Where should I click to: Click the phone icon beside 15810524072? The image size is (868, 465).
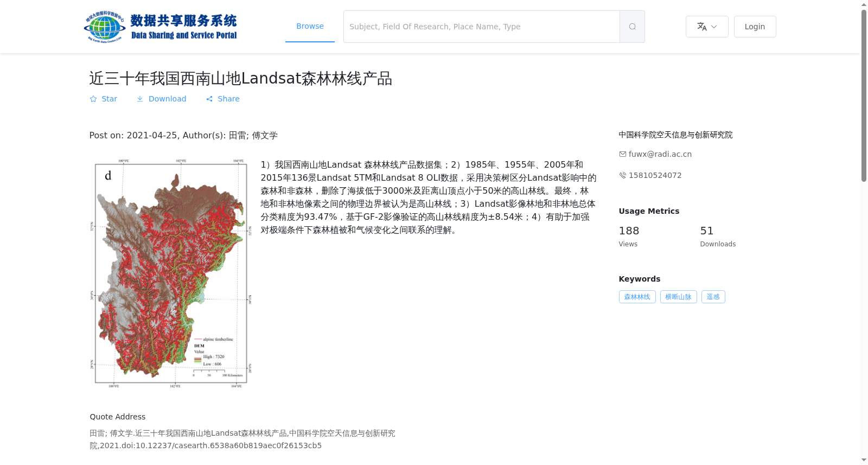click(623, 175)
